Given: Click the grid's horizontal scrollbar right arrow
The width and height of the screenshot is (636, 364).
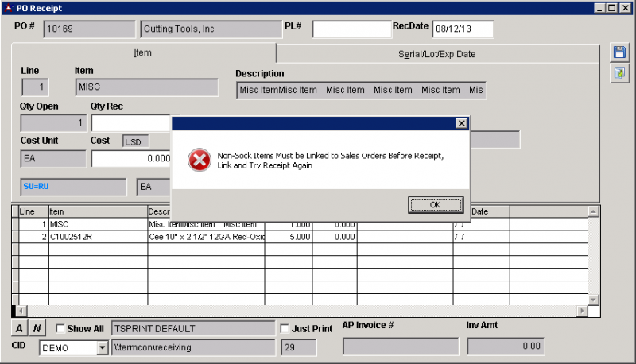Looking at the screenshot, I should tap(582, 311).
